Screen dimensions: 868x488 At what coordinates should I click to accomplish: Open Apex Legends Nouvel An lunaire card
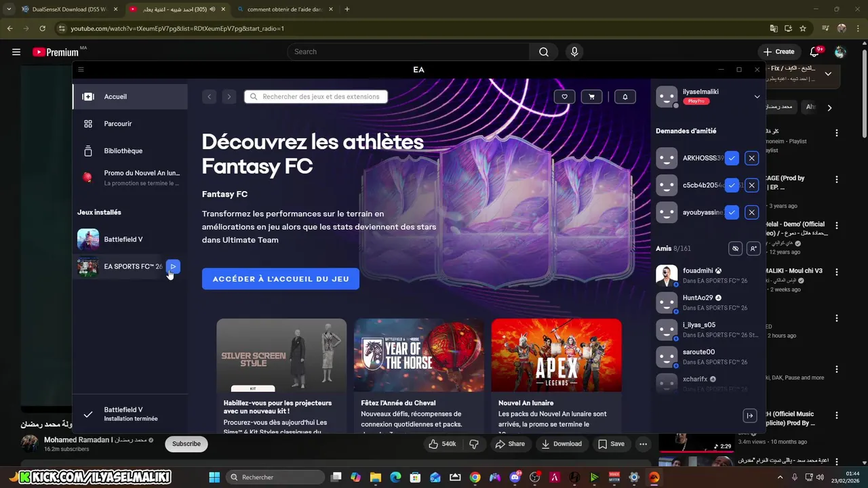[556, 375]
